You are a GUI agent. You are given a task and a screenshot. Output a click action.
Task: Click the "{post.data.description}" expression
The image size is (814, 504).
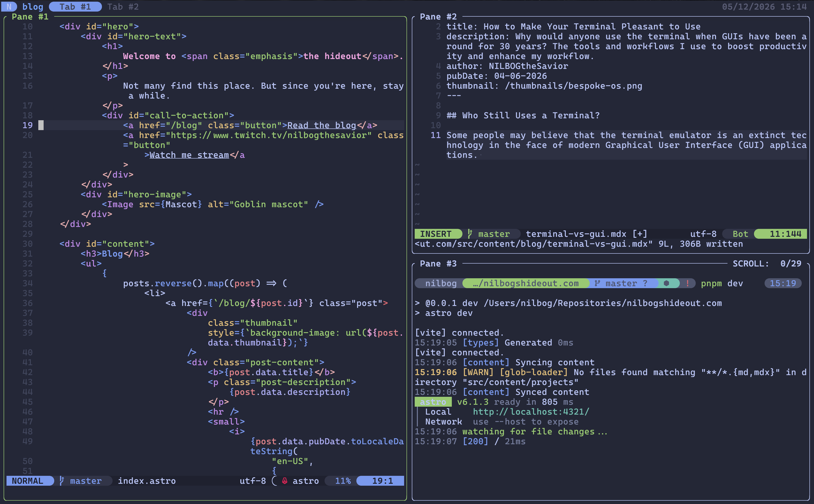click(290, 392)
